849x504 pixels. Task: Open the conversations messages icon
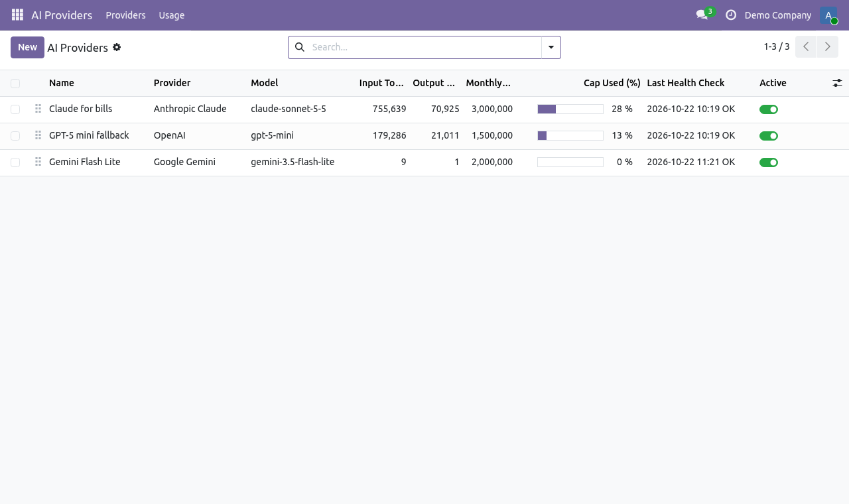point(702,15)
